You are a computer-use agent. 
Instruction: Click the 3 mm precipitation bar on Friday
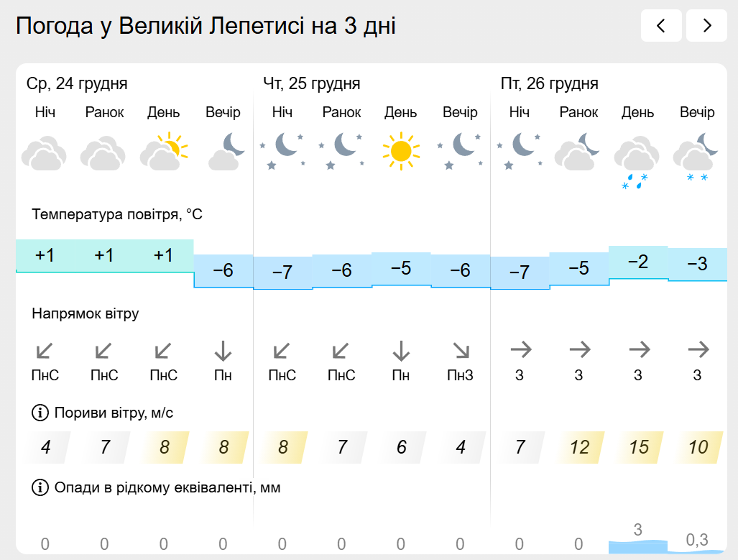637,545
